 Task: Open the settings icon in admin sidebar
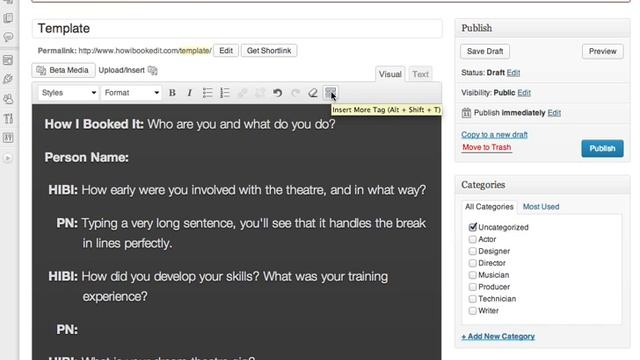(8, 138)
